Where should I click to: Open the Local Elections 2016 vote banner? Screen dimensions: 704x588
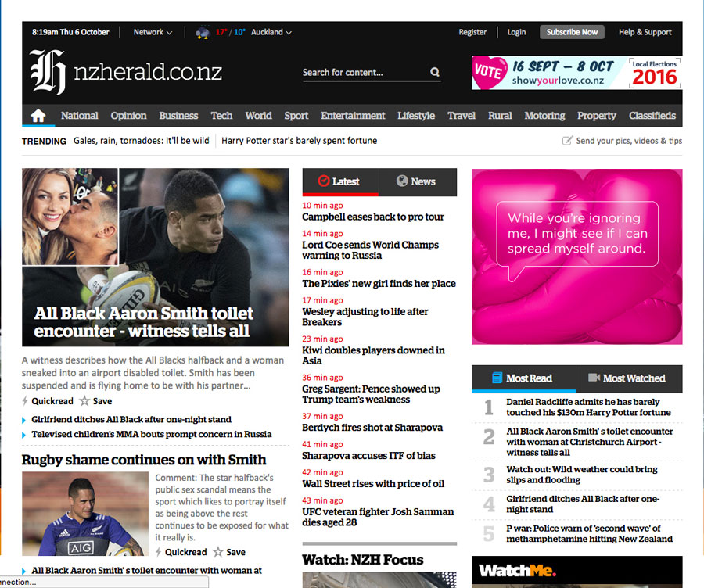pos(577,73)
